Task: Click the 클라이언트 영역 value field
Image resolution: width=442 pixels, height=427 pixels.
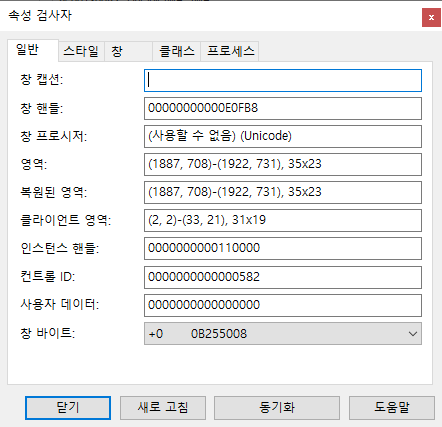Action: tap(283, 220)
